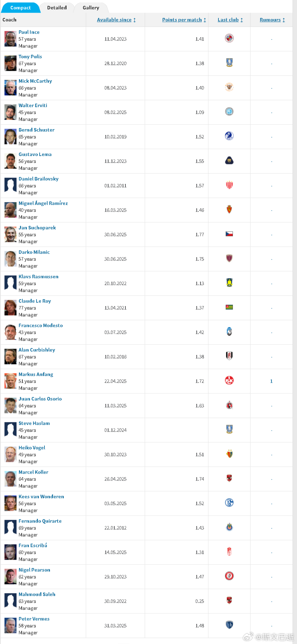Click Claude Le Roy's Togo flag icon
The image size is (297, 644).
[x=229, y=307]
